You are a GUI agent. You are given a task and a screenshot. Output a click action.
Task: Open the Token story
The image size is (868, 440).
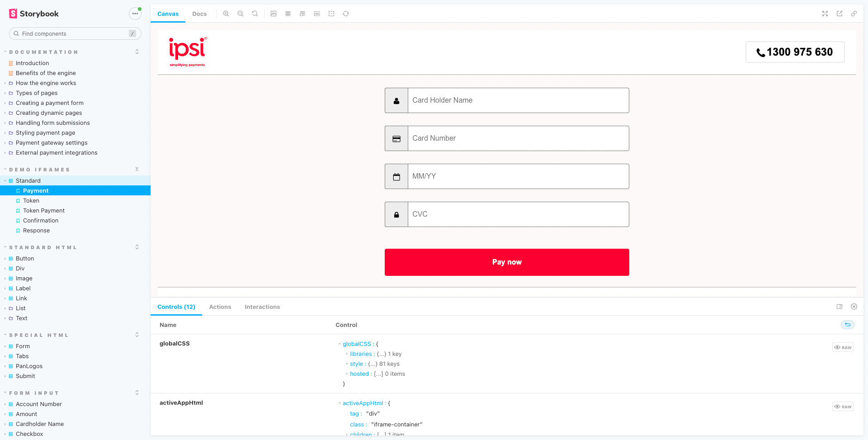pos(31,201)
